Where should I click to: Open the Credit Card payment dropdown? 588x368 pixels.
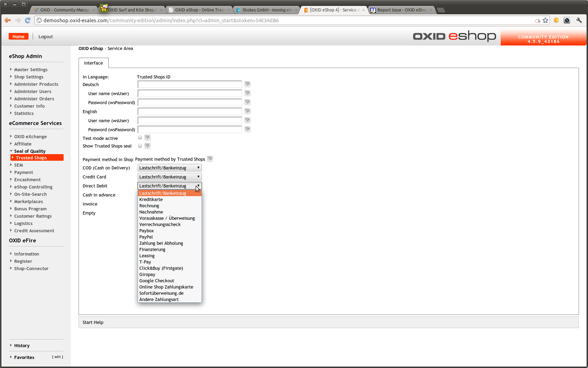click(170, 177)
